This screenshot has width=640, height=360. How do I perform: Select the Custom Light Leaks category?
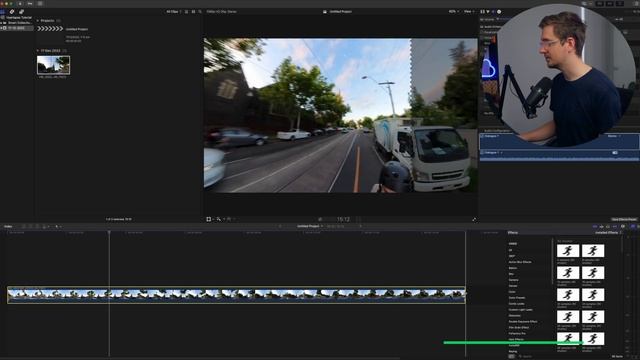tap(520, 310)
